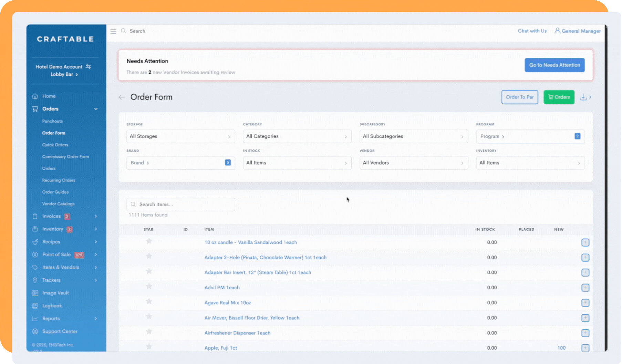The height and width of the screenshot is (364, 622).
Task: Click the Image Vault icon
Action: pos(35,293)
